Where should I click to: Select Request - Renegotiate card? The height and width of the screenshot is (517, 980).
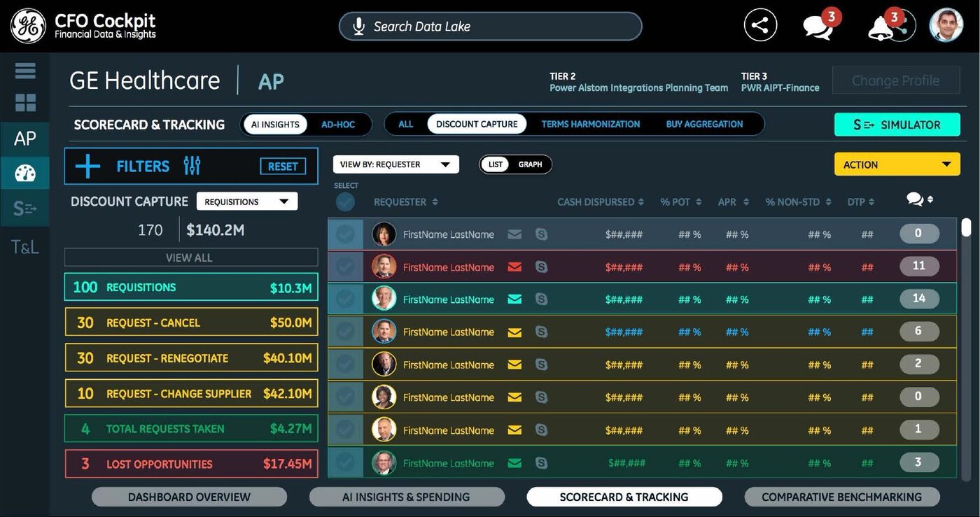pos(191,357)
